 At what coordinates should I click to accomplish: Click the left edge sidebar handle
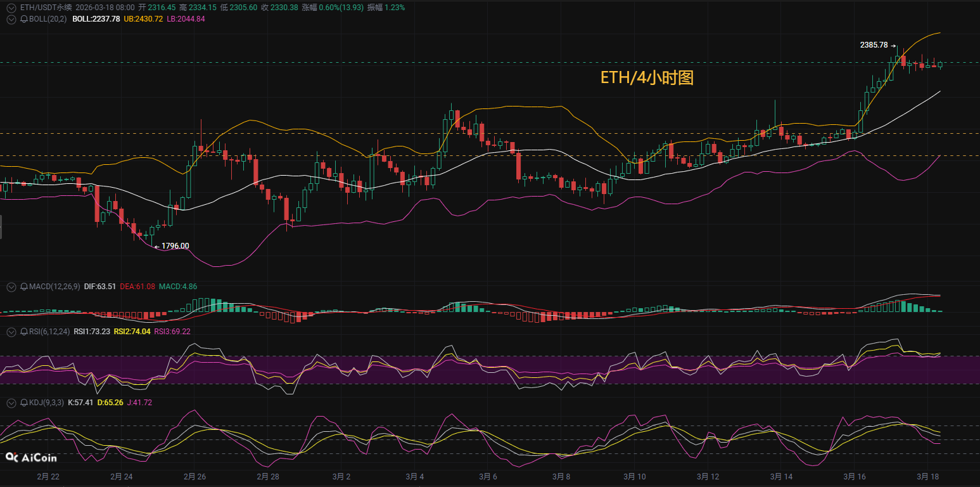coord(1,227)
